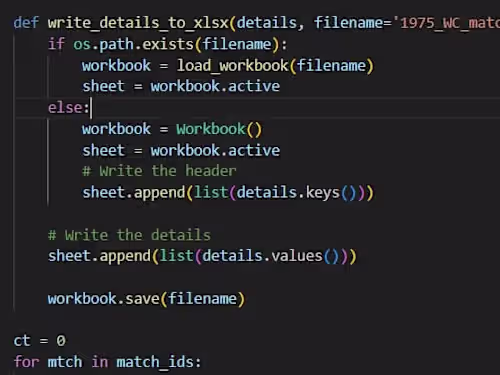Click the second sheet = workbook.active line
This screenshot has width=500, height=375.
tap(181, 151)
